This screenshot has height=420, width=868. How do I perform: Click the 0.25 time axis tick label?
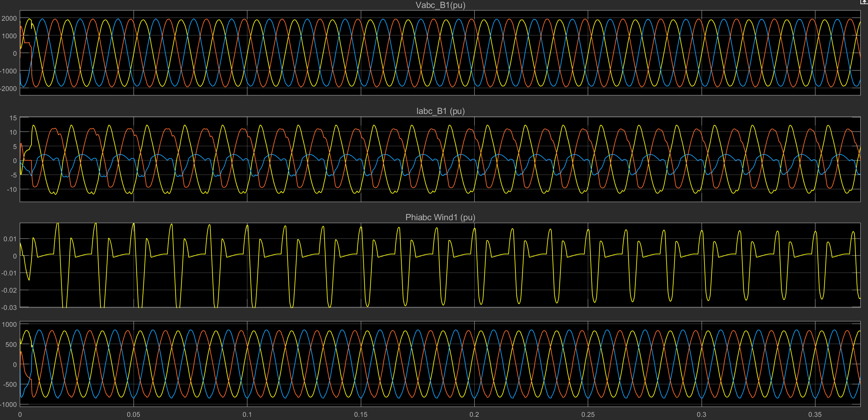pyautogui.click(x=588, y=414)
